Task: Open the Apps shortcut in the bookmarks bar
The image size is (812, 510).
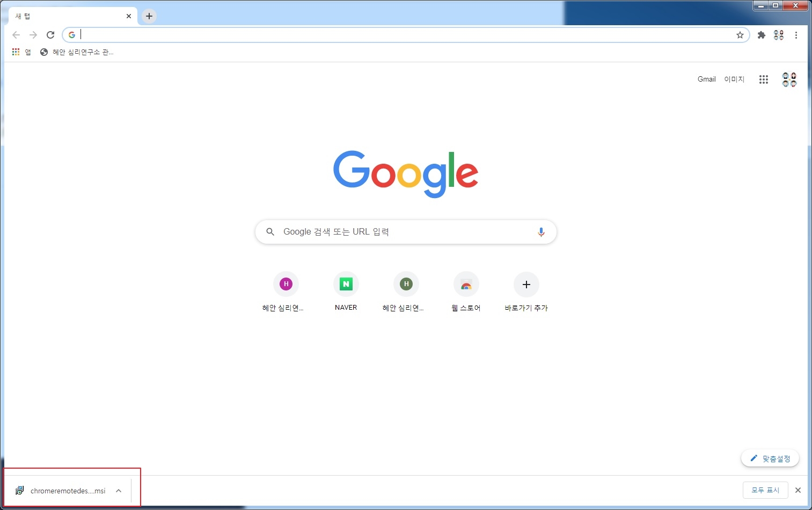Action: [x=21, y=52]
